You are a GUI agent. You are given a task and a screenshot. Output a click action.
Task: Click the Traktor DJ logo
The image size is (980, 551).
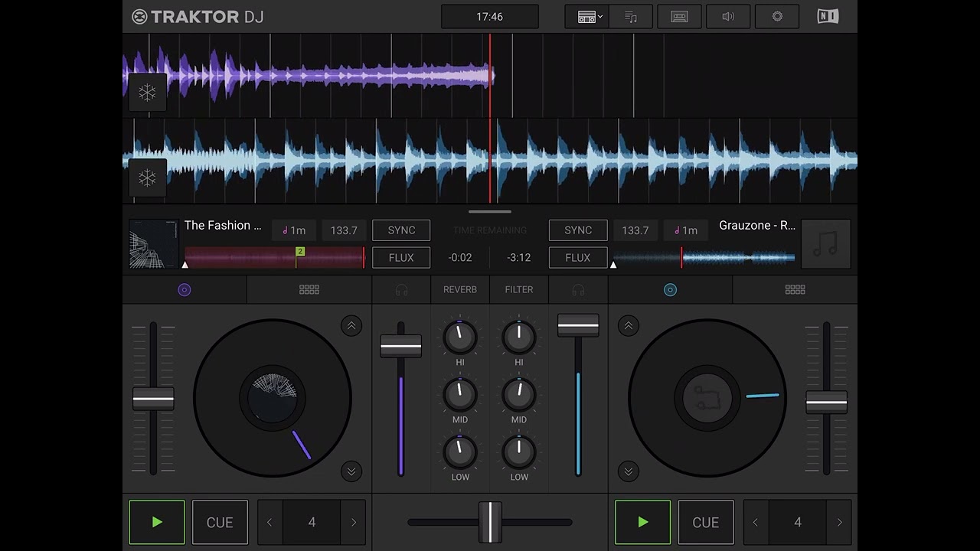tap(198, 17)
